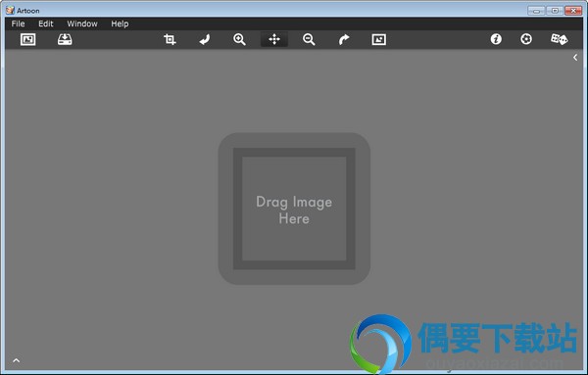This screenshot has height=375, width=588.
Task: Rotate the image left
Action: coord(205,39)
